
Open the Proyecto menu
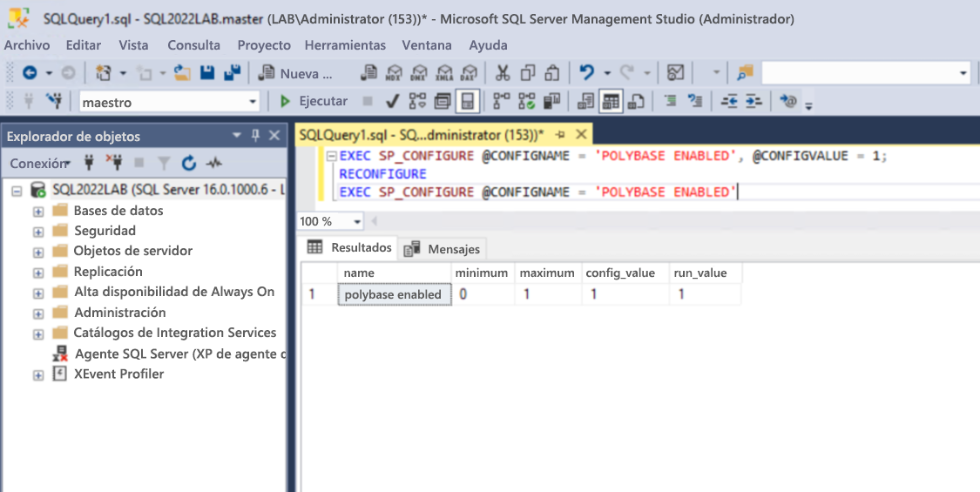[264, 45]
